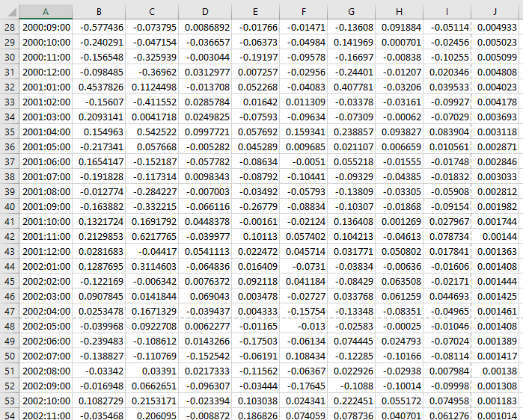Select row 40 header

point(10,206)
